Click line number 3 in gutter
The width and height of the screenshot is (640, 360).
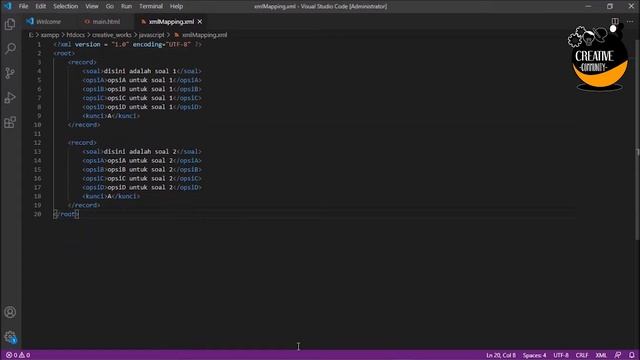tap(39, 62)
